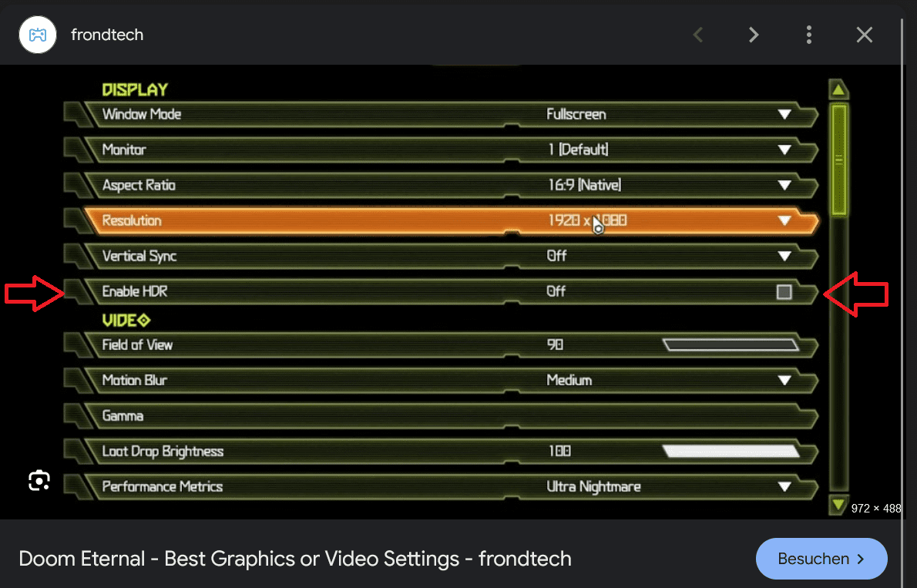Click the Performance Metrics label
This screenshot has height=588, width=917.
(162, 487)
